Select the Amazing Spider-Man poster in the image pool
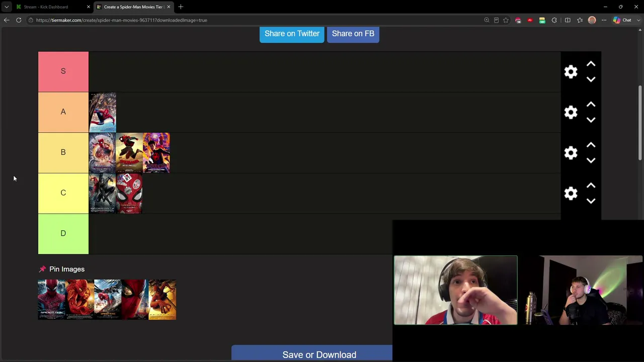The width and height of the screenshot is (644, 362). pyautogui.click(x=52, y=300)
